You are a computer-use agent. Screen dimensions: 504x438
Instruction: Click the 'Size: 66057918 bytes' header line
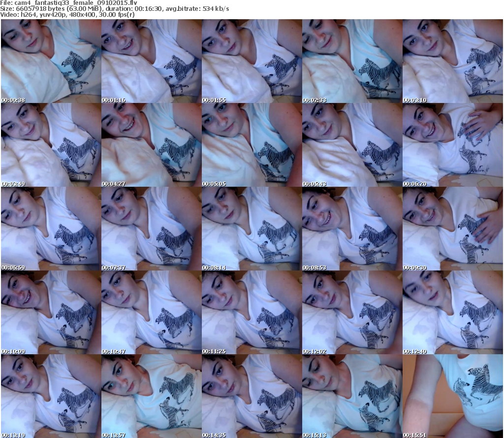[115, 9]
